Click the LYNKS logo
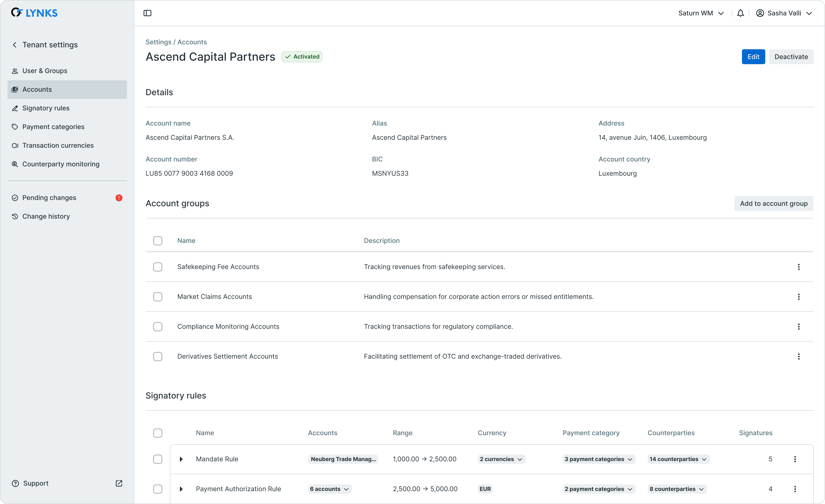Image resolution: width=825 pixels, height=504 pixels. 35,13
